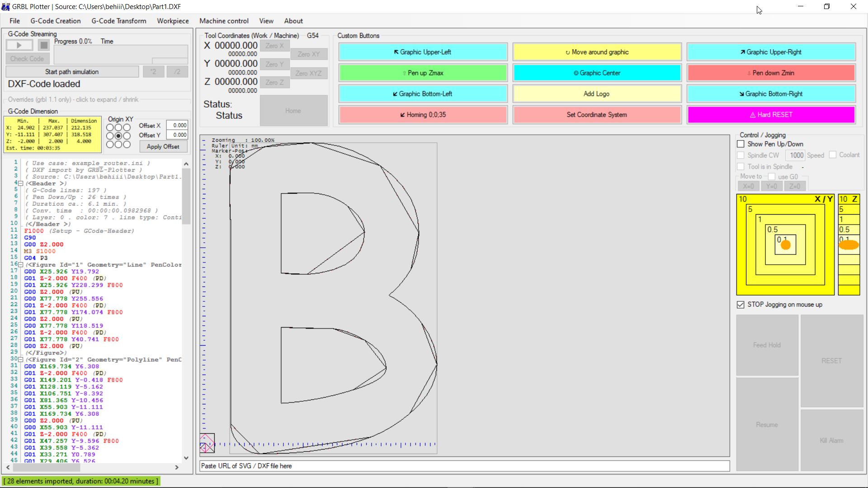Enable Show Pen Up/Down checkbox
868x488 pixels.
click(741, 144)
